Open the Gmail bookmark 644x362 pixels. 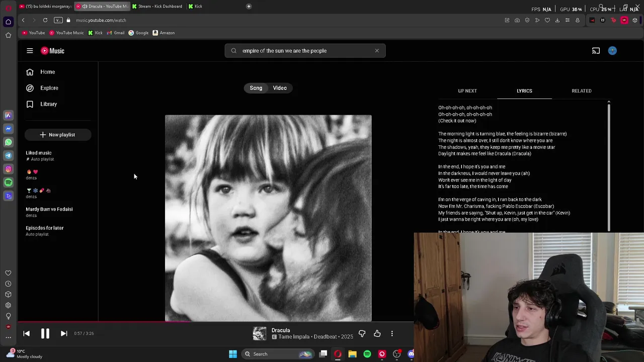tap(116, 33)
